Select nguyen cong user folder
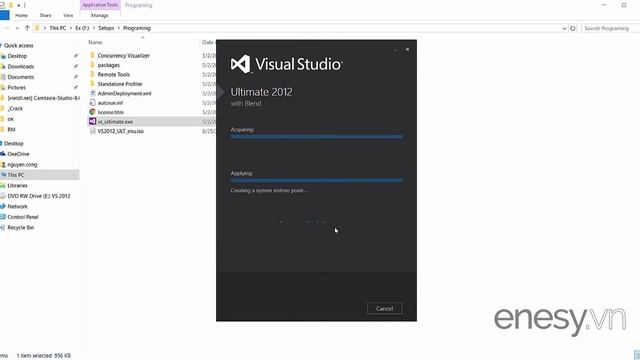The height and width of the screenshot is (360, 640). (22, 164)
